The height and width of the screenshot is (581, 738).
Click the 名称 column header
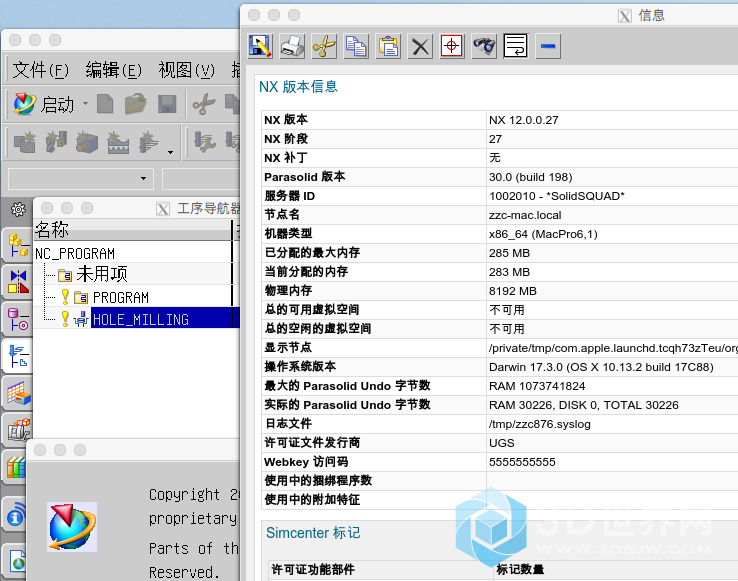tap(133, 230)
